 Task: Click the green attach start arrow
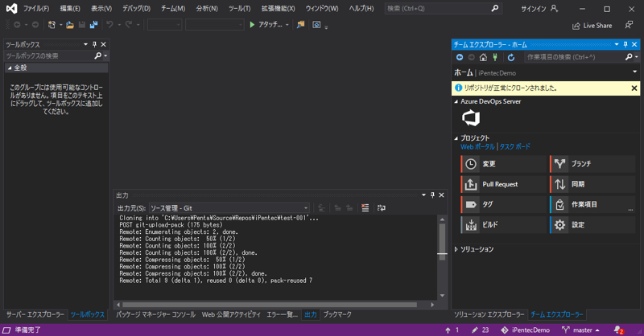point(252,25)
